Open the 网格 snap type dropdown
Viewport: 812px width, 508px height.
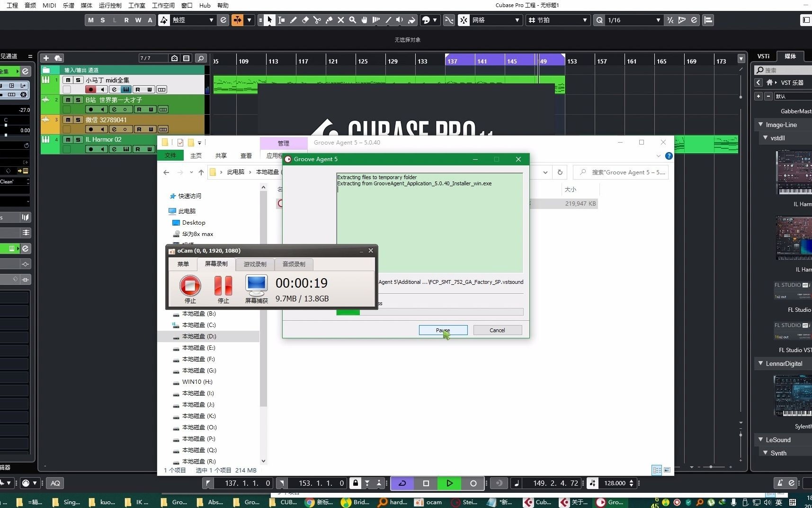pos(496,20)
